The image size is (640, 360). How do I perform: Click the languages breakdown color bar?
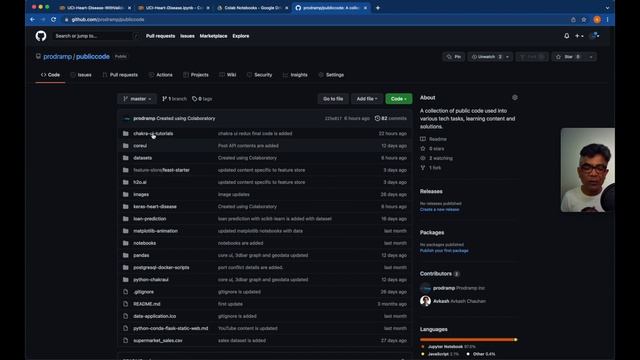[469, 340]
